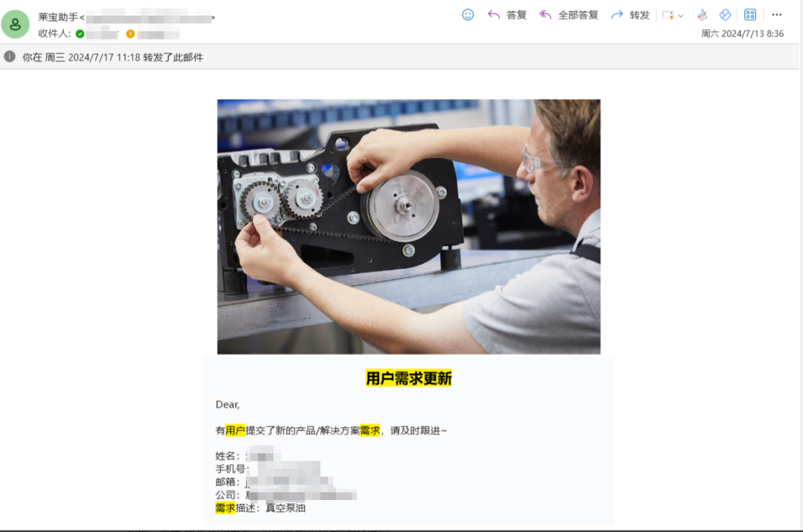Click the add-in pin icon near Forward
This screenshot has width=803, height=532.
pos(701,14)
